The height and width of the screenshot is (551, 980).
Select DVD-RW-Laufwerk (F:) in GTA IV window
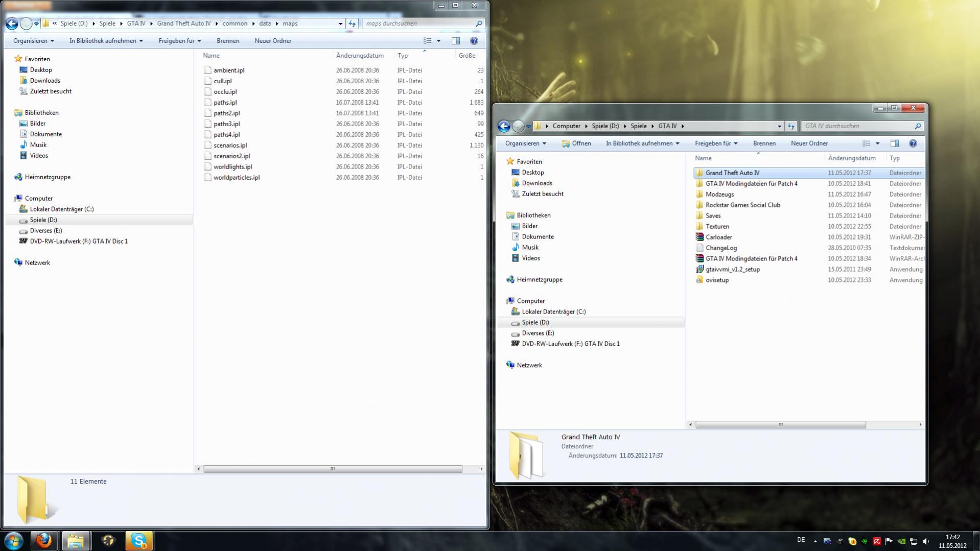570,344
